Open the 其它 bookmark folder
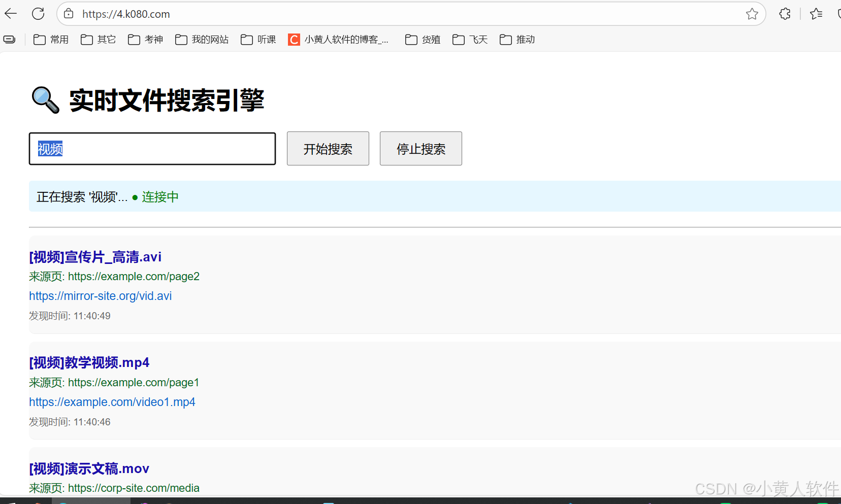This screenshot has height=504, width=841. click(98, 40)
